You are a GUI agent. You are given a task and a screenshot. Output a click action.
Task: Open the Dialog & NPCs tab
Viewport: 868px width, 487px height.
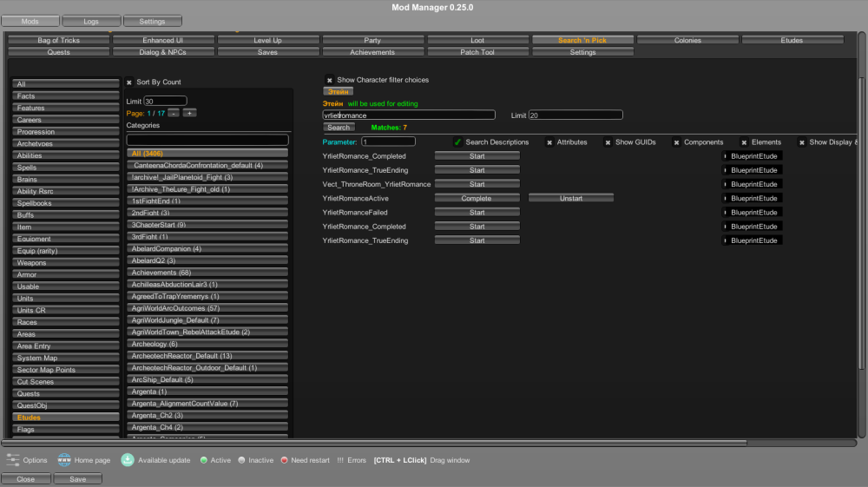pyautogui.click(x=164, y=52)
